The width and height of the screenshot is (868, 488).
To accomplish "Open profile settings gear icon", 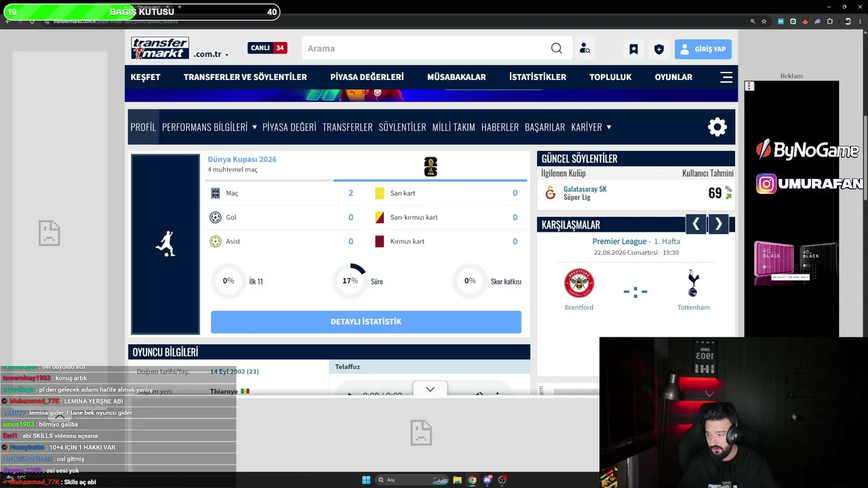I will (717, 127).
